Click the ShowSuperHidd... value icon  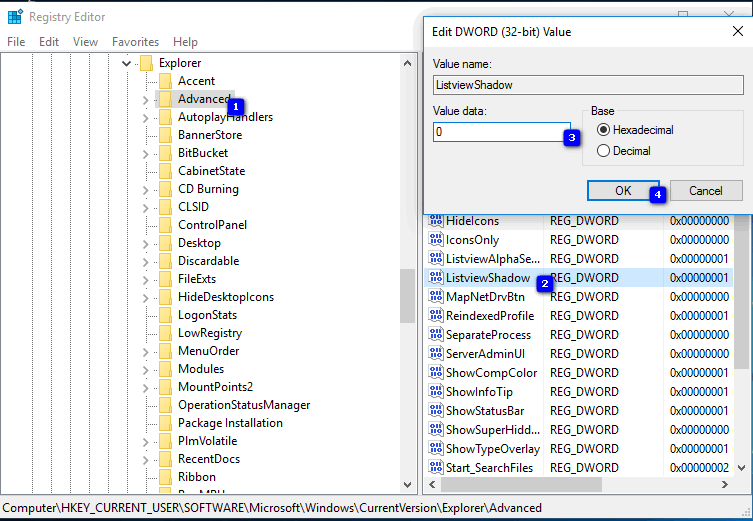point(436,429)
